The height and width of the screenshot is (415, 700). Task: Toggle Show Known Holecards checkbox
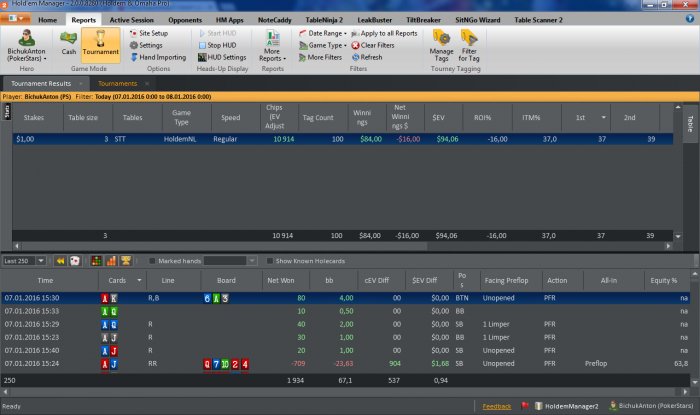(x=269, y=261)
